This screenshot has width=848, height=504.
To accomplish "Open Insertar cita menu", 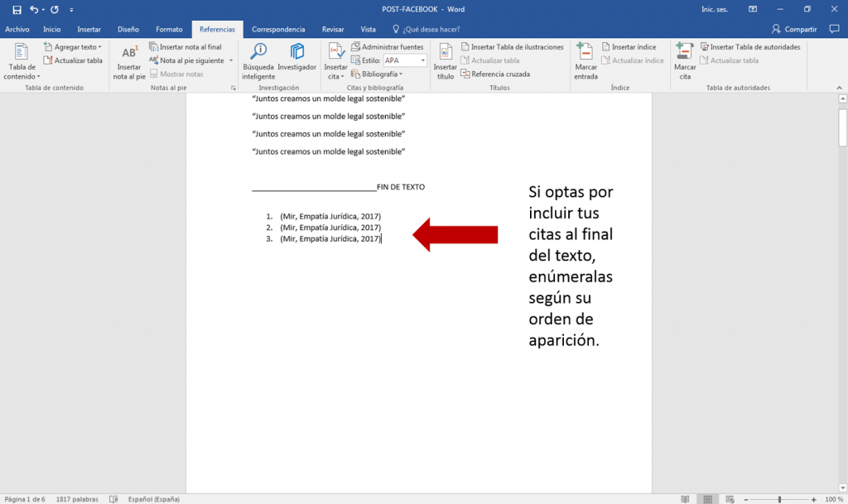I will pos(335,61).
